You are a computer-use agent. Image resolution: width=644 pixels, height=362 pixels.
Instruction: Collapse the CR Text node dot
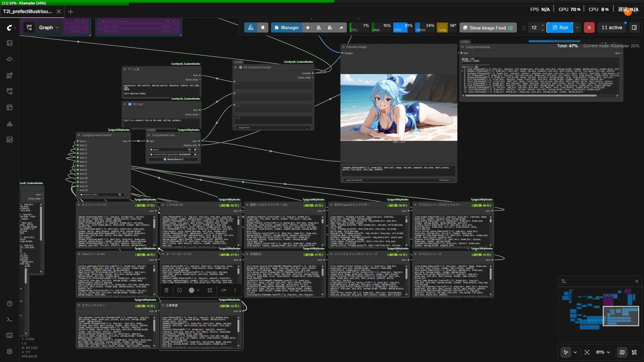[x=125, y=104]
